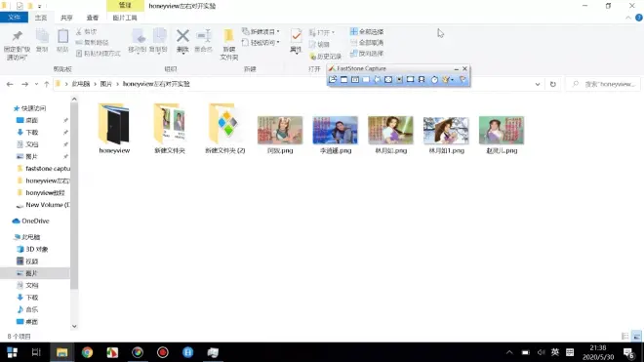Click Invert selection in ribbon
Viewport: 644px width, 362px height.
pos(367,54)
